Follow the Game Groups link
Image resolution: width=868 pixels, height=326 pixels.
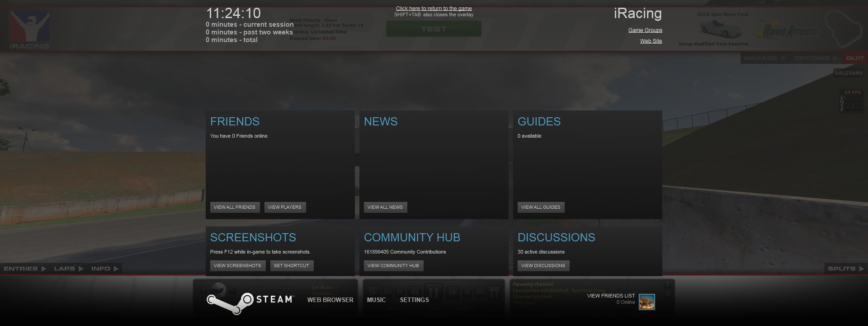pos(645,30)
